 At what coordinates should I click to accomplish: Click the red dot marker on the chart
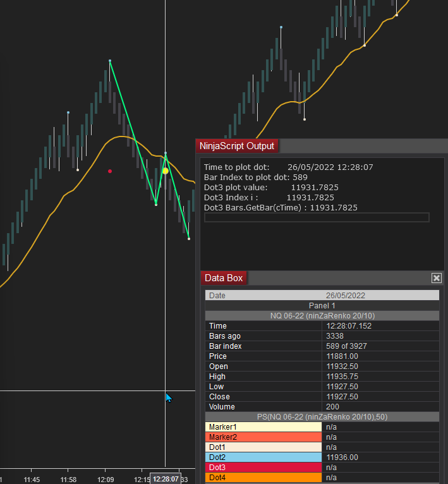pyautogui.click(x=110, y=171)
